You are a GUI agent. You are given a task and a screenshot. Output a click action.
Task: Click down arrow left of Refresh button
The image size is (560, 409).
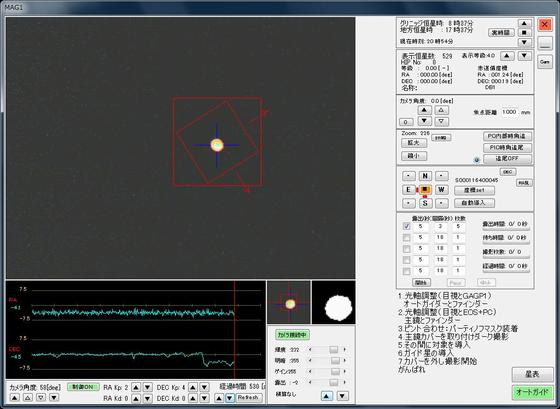[230, 398]
